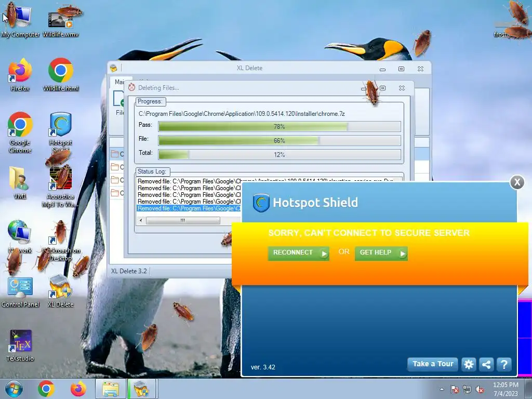
Task: Open the Network desktop icon
Action: coord(20,237)
